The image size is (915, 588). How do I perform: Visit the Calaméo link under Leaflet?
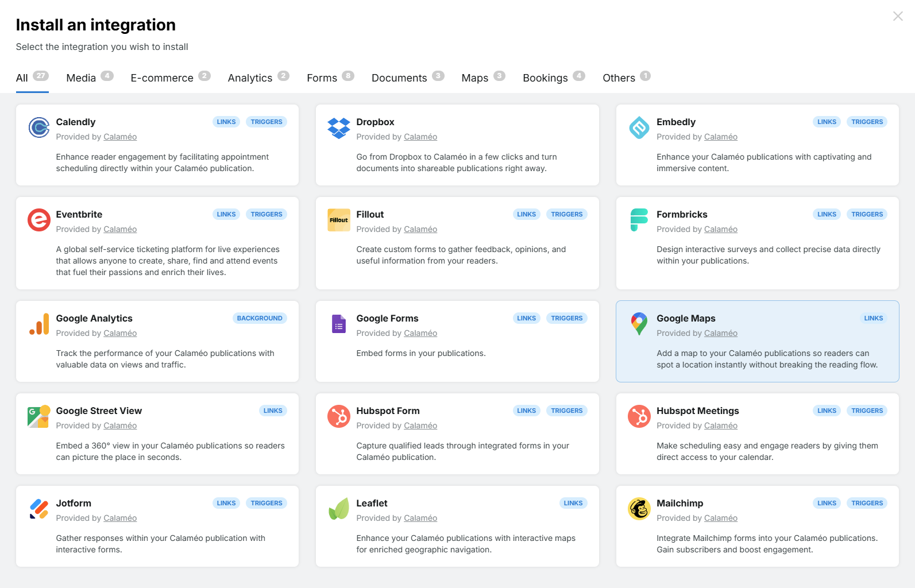[420, 518]
